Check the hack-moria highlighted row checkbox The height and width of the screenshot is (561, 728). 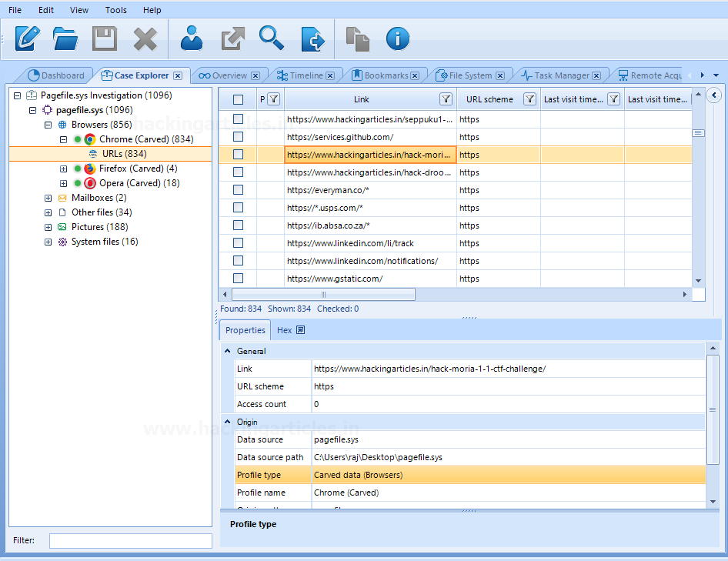tap(239, 154)
